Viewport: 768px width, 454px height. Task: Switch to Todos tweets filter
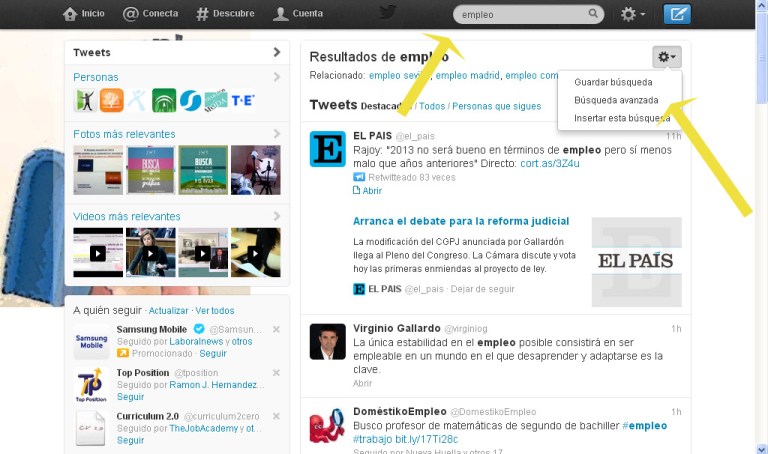click(432, 106)
